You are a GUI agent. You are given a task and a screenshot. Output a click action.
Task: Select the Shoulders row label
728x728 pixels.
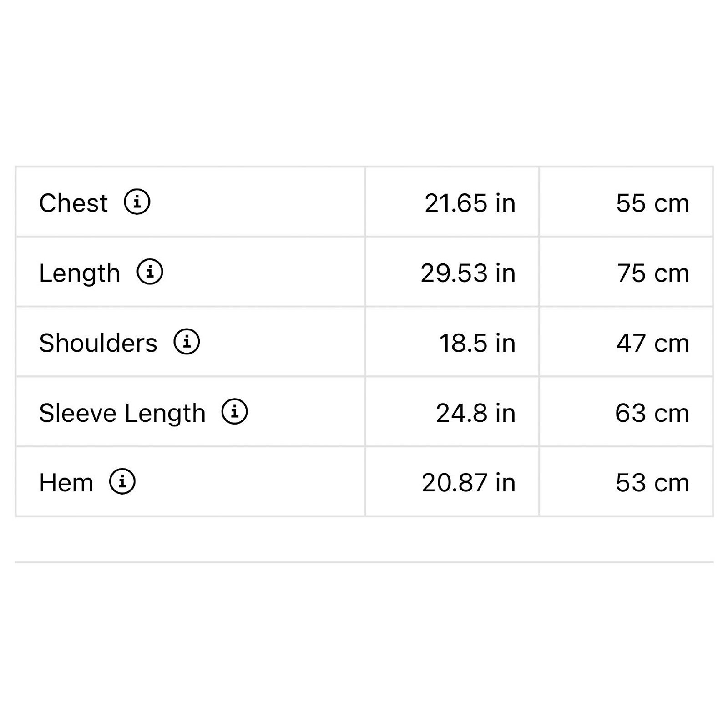98,343
